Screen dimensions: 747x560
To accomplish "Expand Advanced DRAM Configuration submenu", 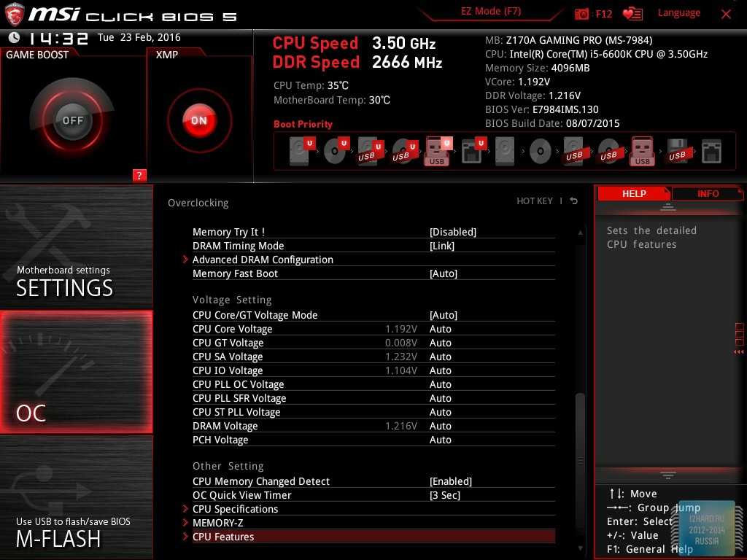I will pos(263,260).
